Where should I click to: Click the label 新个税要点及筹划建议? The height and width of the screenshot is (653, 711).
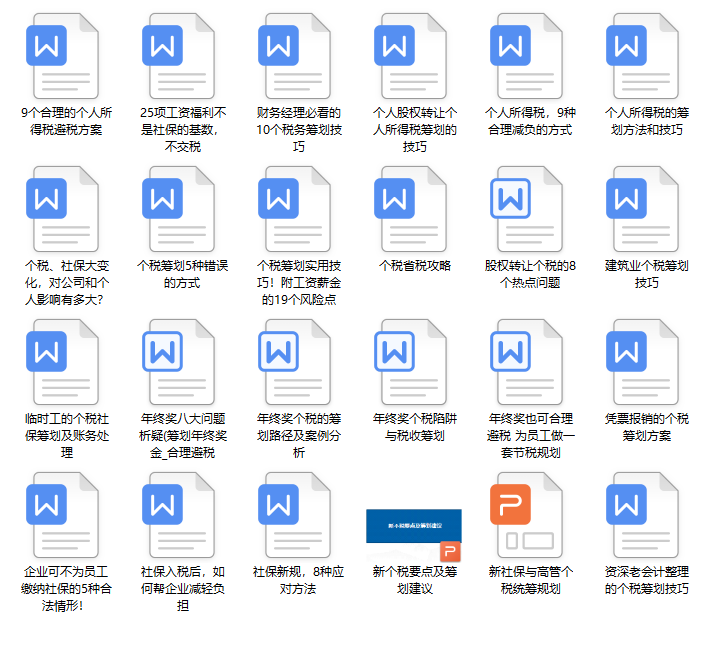point(415,580)
